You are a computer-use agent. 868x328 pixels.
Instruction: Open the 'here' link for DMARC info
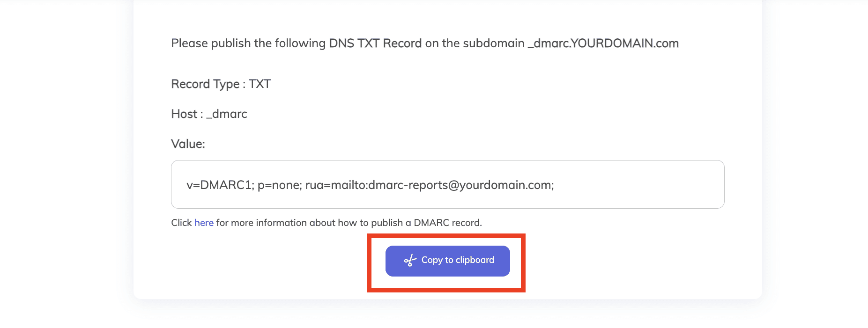(x=204, y=223)
